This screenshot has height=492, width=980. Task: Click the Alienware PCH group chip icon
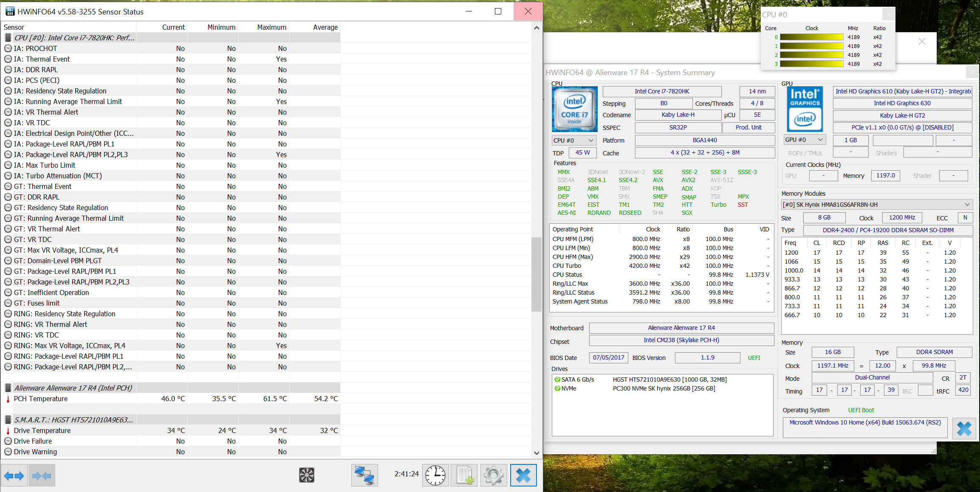click(x=8, y=388)
